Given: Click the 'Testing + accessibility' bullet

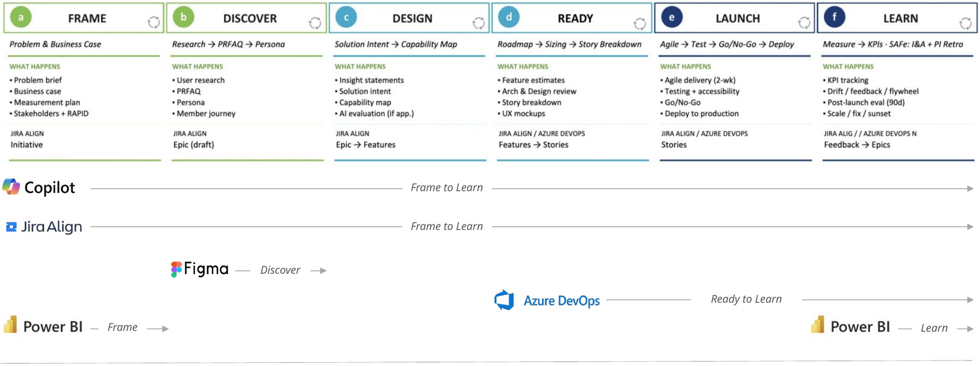Looking at the screenshot, I should coord(700,91).
